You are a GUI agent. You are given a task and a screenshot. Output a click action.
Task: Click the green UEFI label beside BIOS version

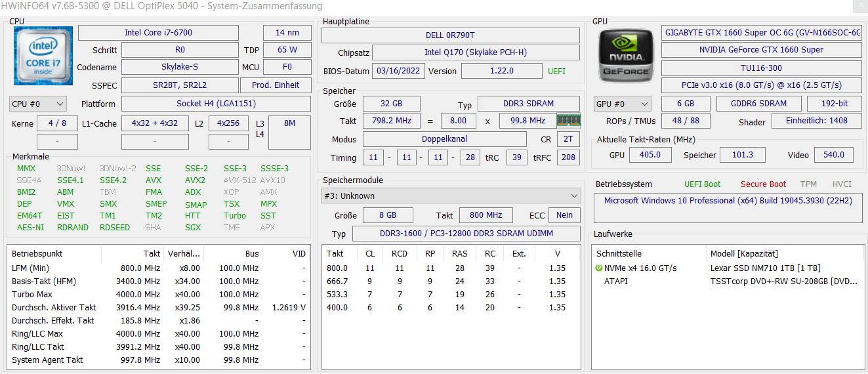(555, 71)
